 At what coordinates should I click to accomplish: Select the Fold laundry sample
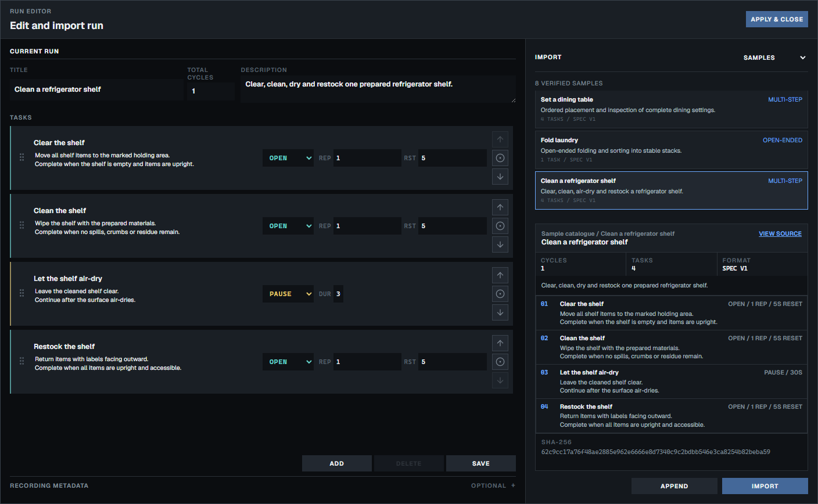coord(672,150)
